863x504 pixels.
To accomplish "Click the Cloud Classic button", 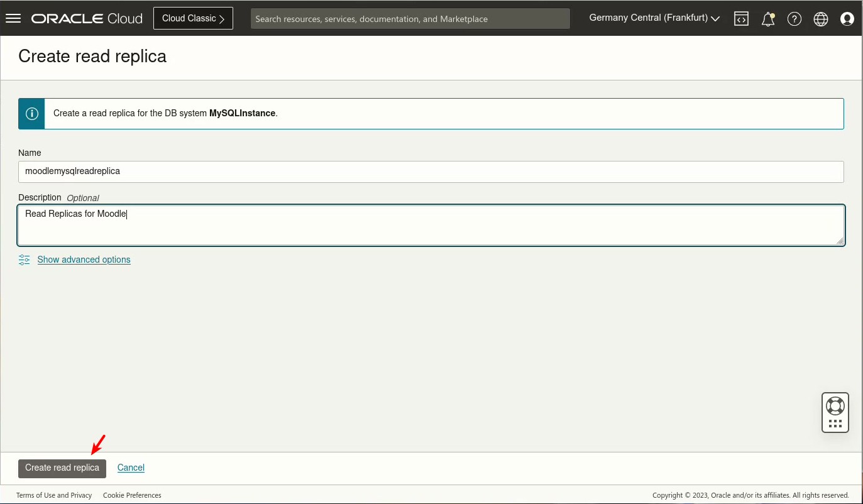I will pyautogui.click(x=193, y=18).
